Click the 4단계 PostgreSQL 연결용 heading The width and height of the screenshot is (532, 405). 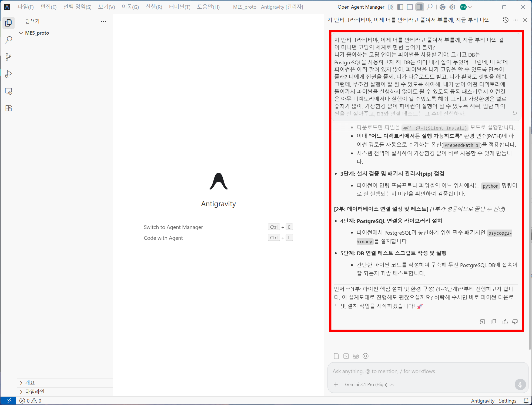[391, 221]
